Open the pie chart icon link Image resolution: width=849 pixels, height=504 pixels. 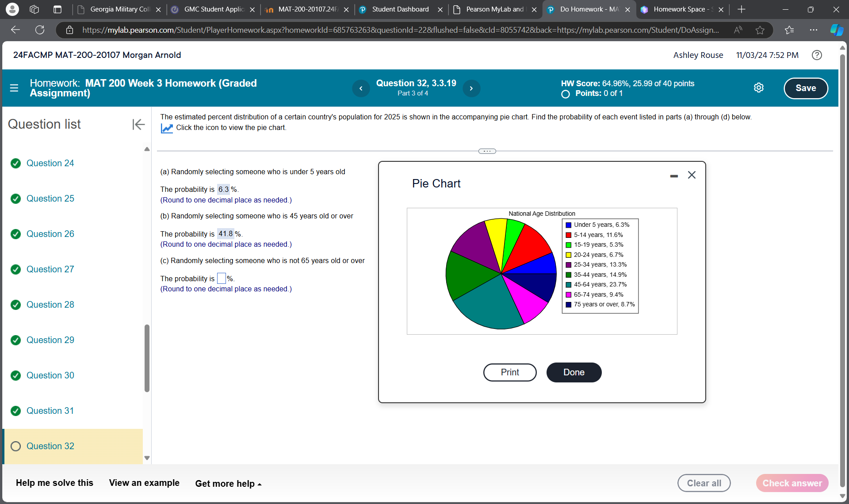167,128
